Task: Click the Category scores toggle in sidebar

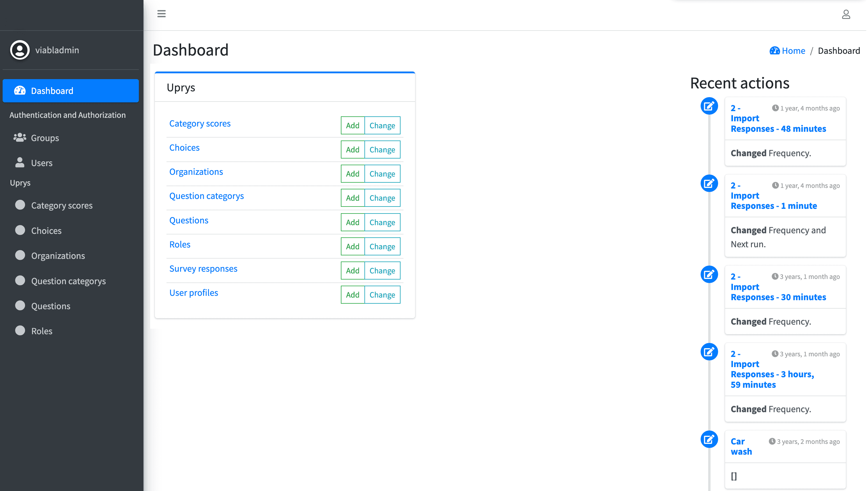Action: (x=20, y=205)
